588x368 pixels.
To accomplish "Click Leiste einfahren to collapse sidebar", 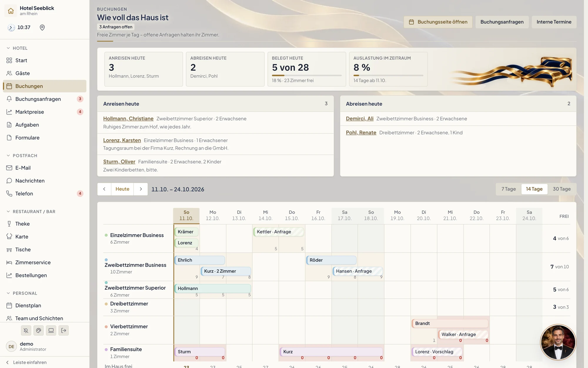I will (x=26, y=362).
